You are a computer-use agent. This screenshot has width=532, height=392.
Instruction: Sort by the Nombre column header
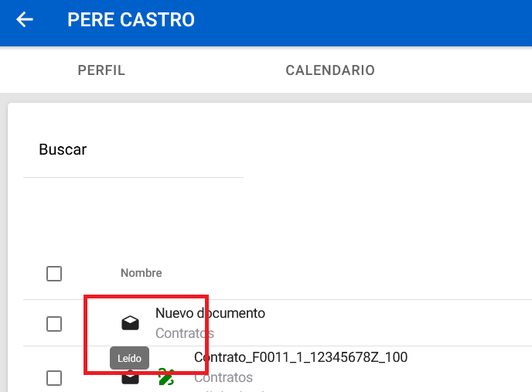(x=141, y=273)
